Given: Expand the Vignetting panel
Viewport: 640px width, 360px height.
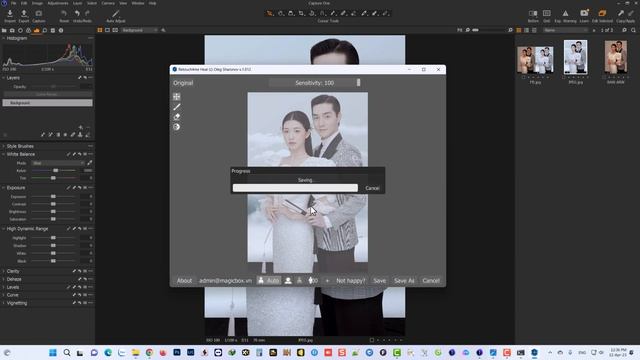Looking at the screenshot, I should click(4, 303).
